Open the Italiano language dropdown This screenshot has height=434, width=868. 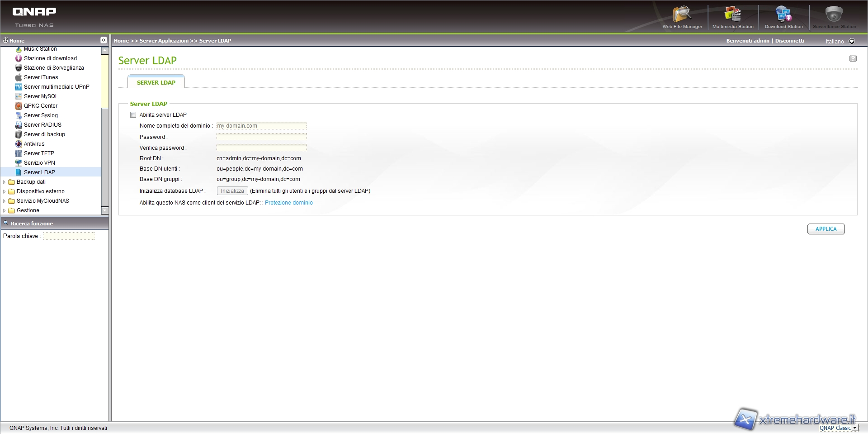852,41
